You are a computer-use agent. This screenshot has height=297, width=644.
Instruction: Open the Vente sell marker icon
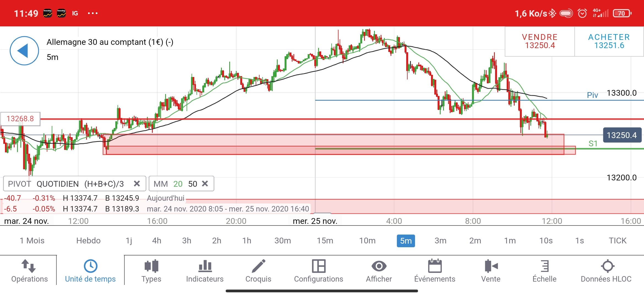pyautogui.click(x=490, y=266)
